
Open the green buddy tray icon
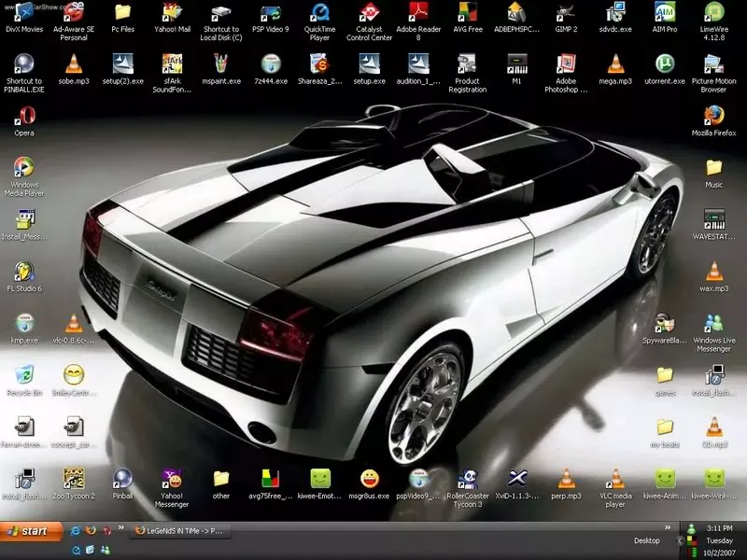691,528
